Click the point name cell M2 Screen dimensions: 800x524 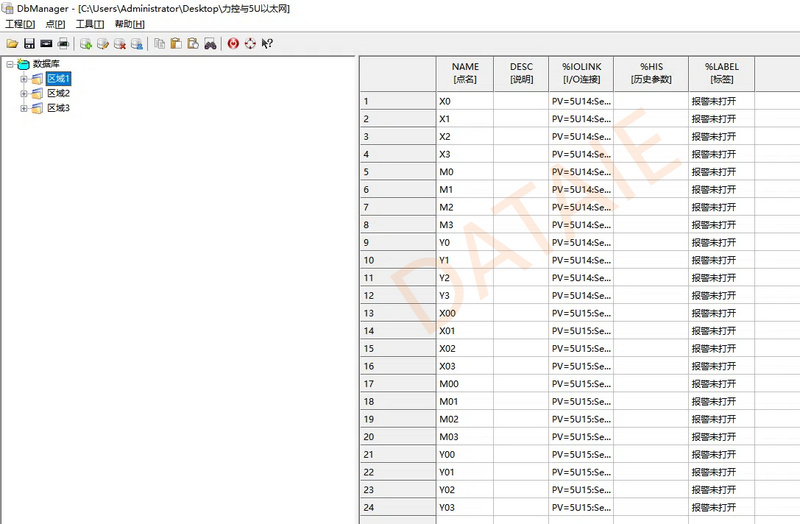coord(465,207)
